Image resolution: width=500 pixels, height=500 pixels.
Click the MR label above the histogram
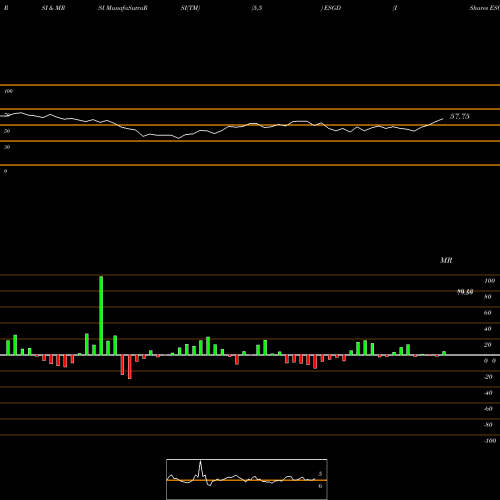[446, 260]
